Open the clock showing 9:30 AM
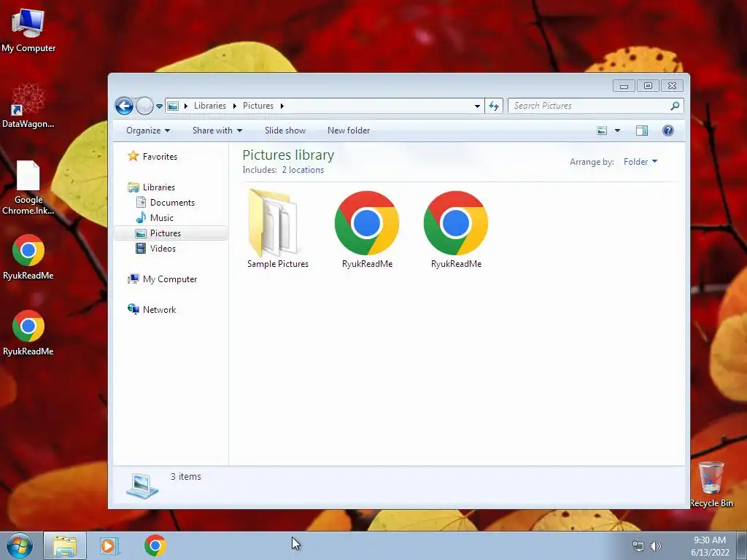 710,546
